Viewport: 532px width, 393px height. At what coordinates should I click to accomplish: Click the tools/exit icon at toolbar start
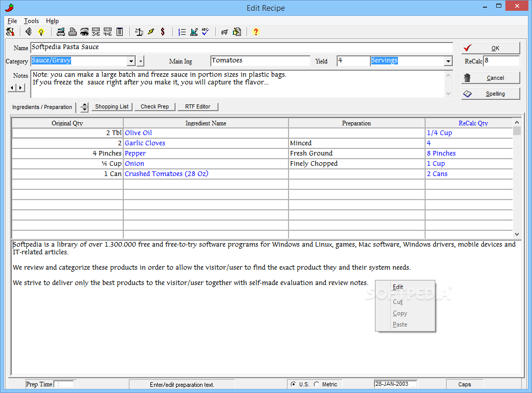[10, 32]
